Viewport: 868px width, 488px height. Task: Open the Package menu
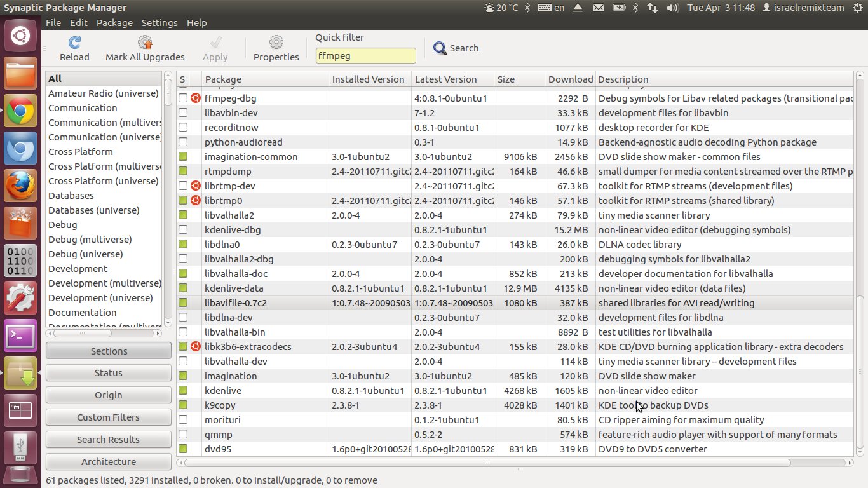click(x=114, y=22)
